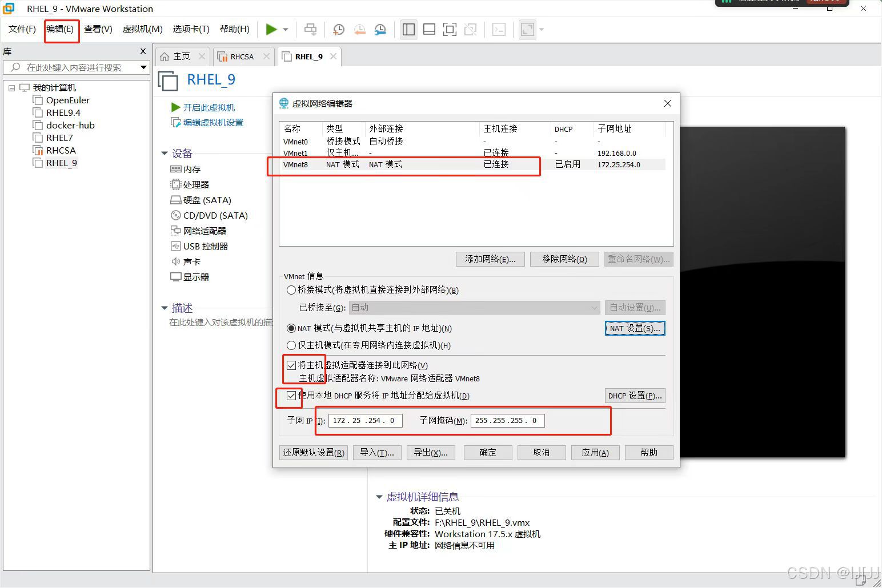
Task: Click the CD/DVD (SATA) device icon
Action: [x=175, y=215]
